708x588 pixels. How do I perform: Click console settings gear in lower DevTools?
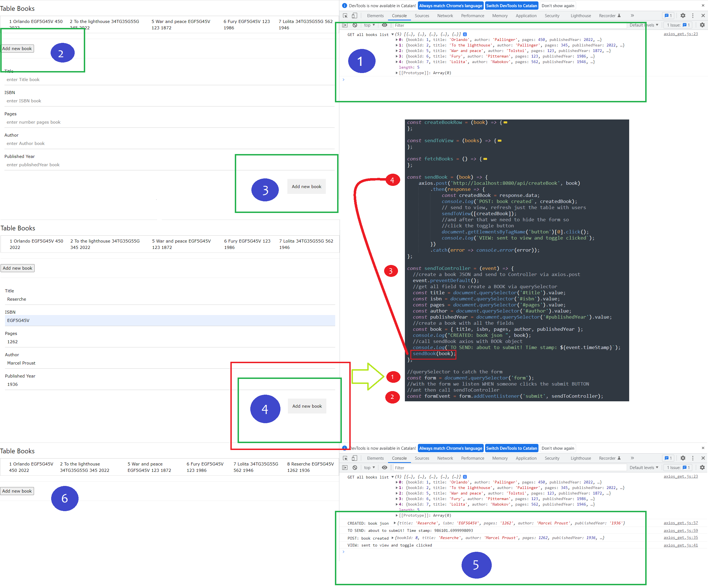tap(702, 467)
